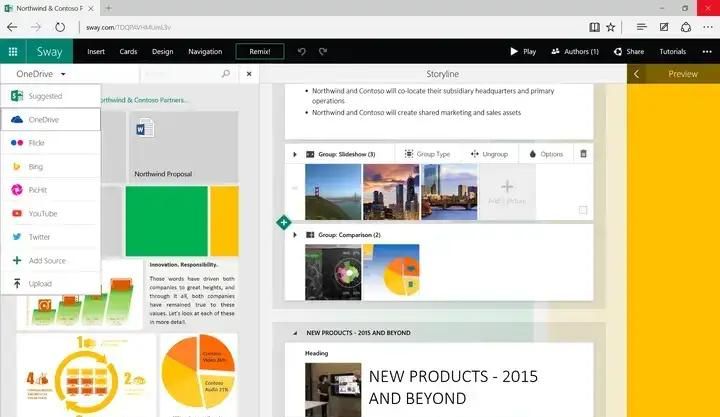Screen dimensions: 720x417
Task: Expand the Group: Slideshow (3) card
Action: 295,154
